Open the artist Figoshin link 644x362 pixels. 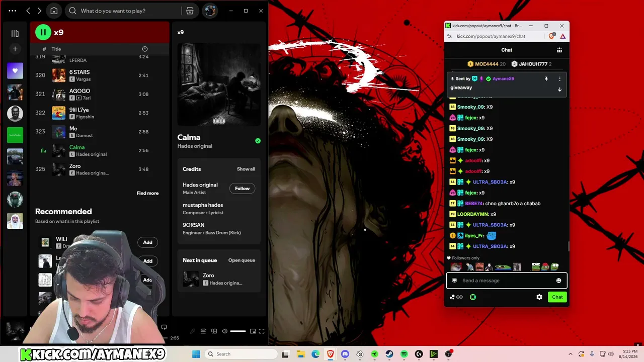(x=85, y=117)
